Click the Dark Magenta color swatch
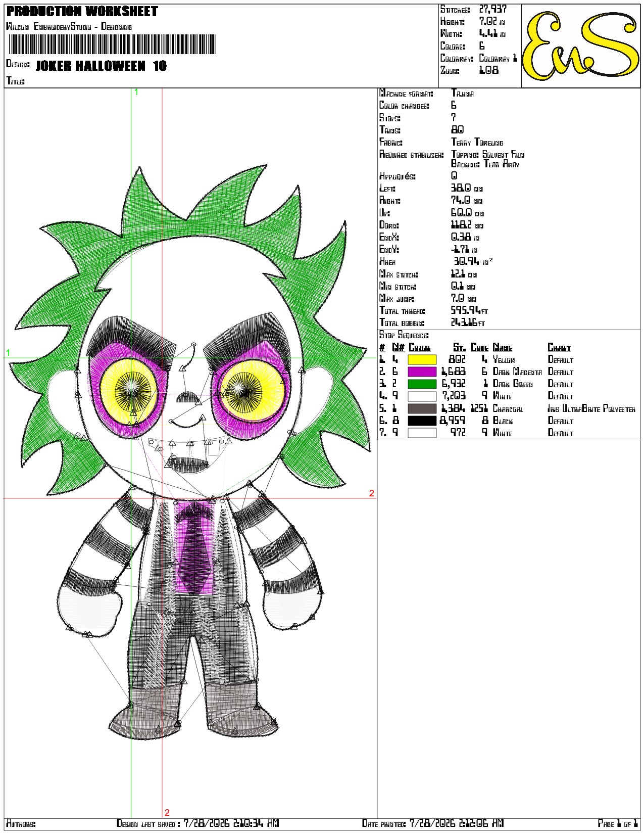The height and width of the screenshot is (834, 644). point(422,372)
